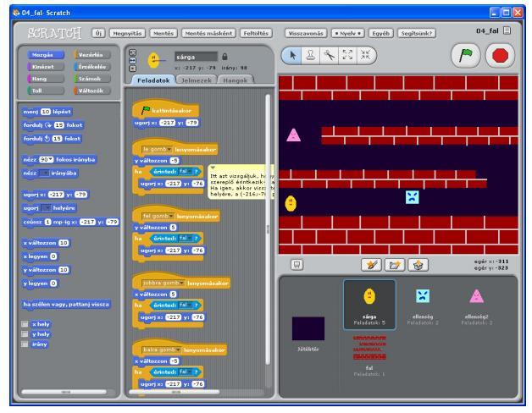Open the Toll block category

point(46,91)
